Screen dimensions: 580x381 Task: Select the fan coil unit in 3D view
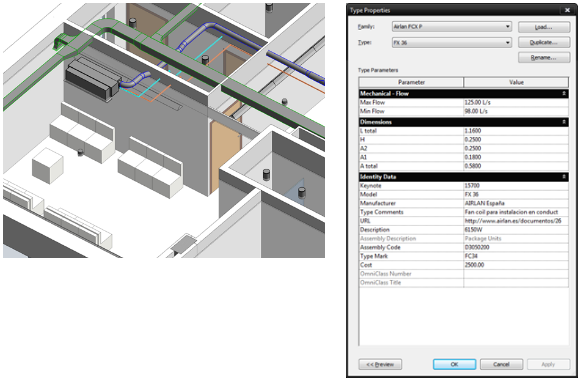[x=92, y=79]
